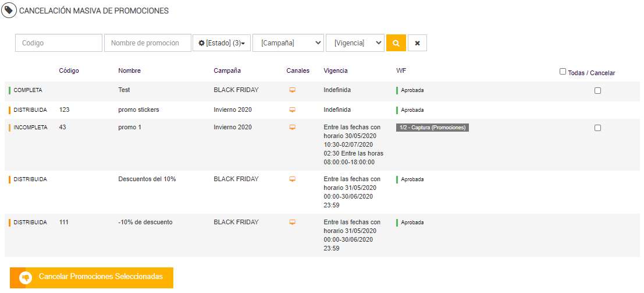
Task: Click the 1/2 - Captura (Promociones) badge
Action: click(432, 128)
